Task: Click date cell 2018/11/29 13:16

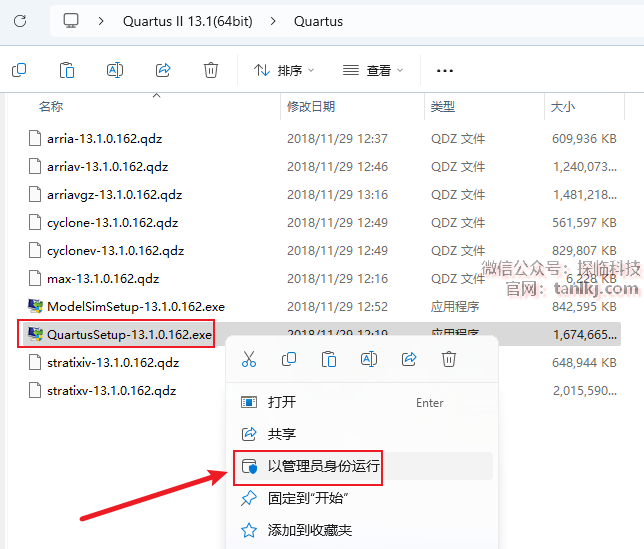Action: [337, 195]
